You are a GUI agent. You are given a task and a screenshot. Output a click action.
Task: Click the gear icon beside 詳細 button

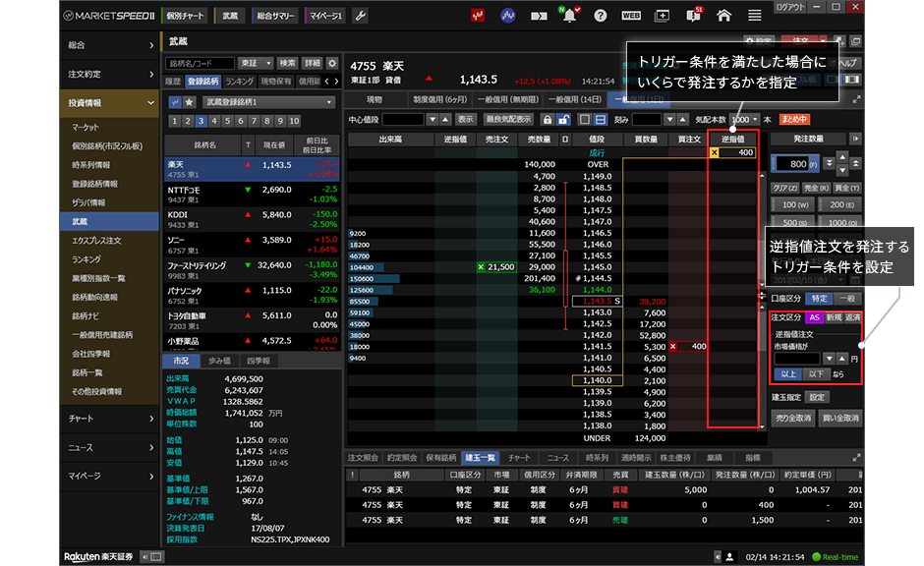pyautogui.click(x=332, y=63)
